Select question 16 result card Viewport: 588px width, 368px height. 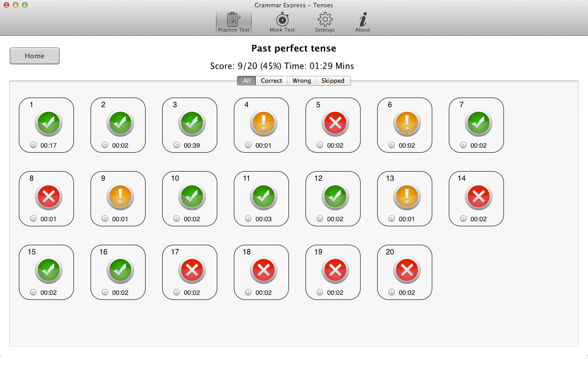(x=118, y=272)
